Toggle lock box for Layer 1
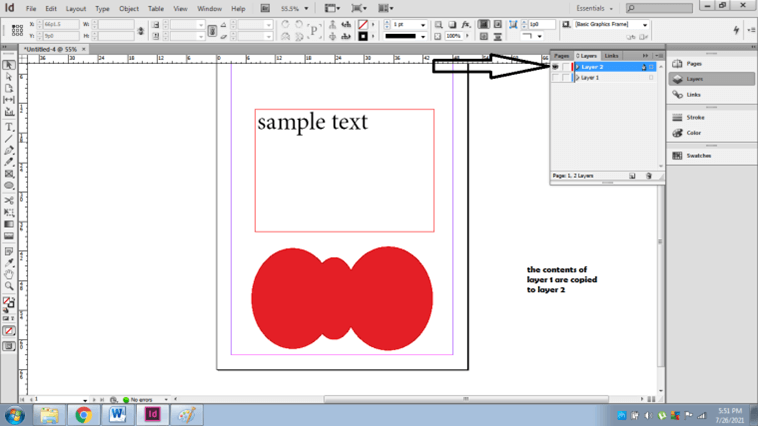The width and height of the screenshot is (758, 426). coord(565,78)
